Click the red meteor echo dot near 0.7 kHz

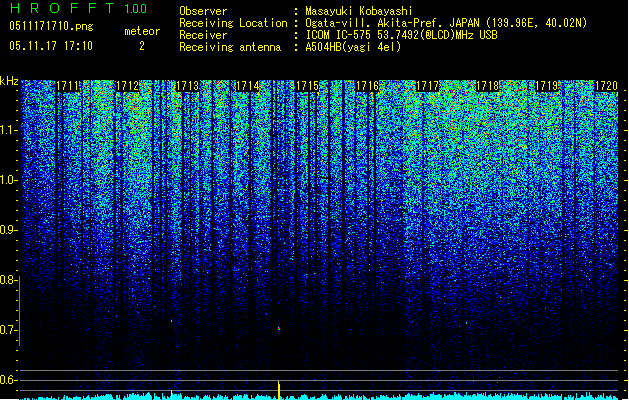tap(279, 329)
